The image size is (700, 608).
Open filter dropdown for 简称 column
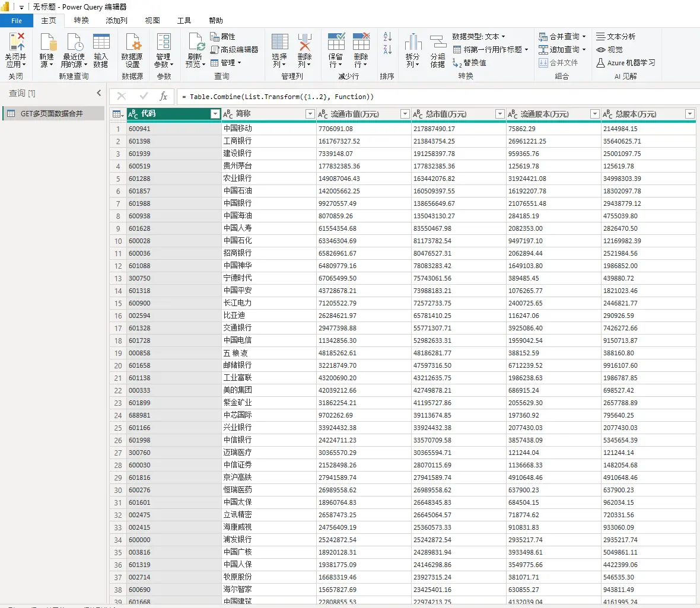coord(310,114)
